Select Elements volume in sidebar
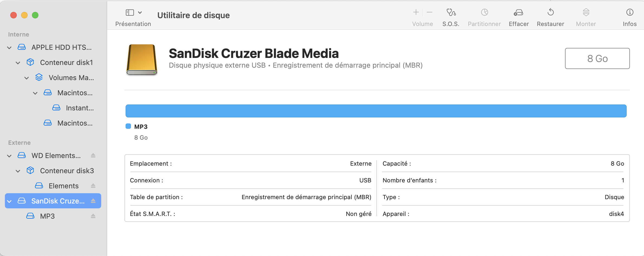This screenshot has width=644, height=256. point(64,186)
